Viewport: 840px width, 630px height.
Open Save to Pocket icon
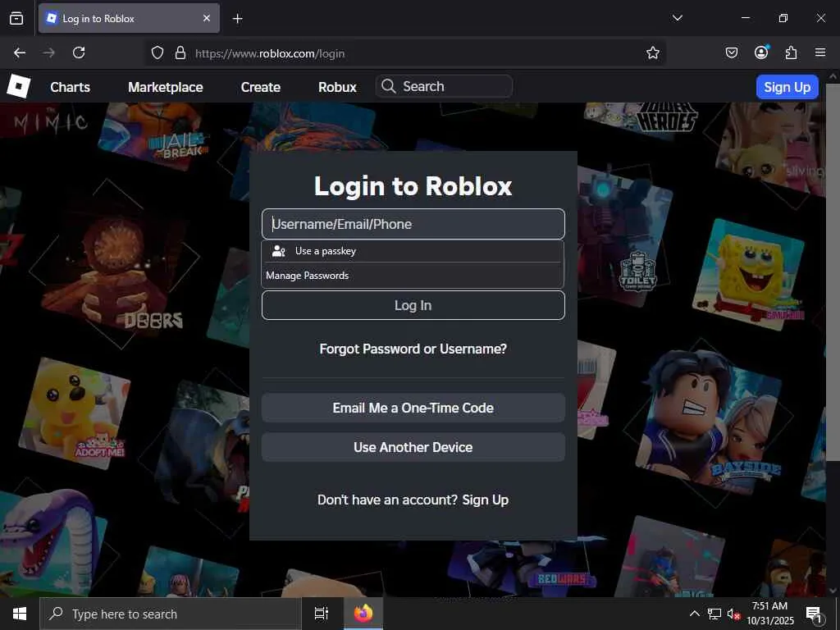(x=731, y=52)
